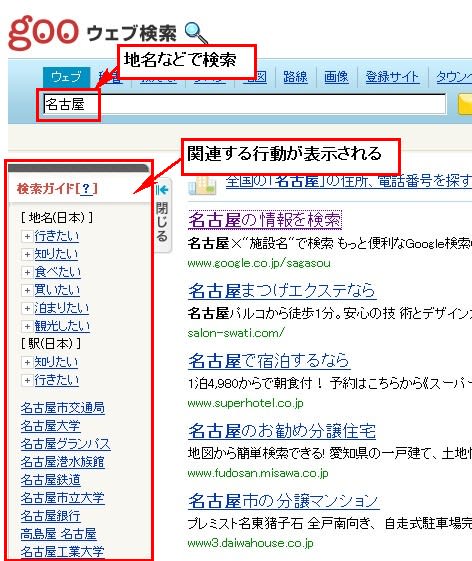This screenshot has height=561, width=472.
Task: Click the [ 地名(日本) ] category heading
Action: tap(57, 217)
